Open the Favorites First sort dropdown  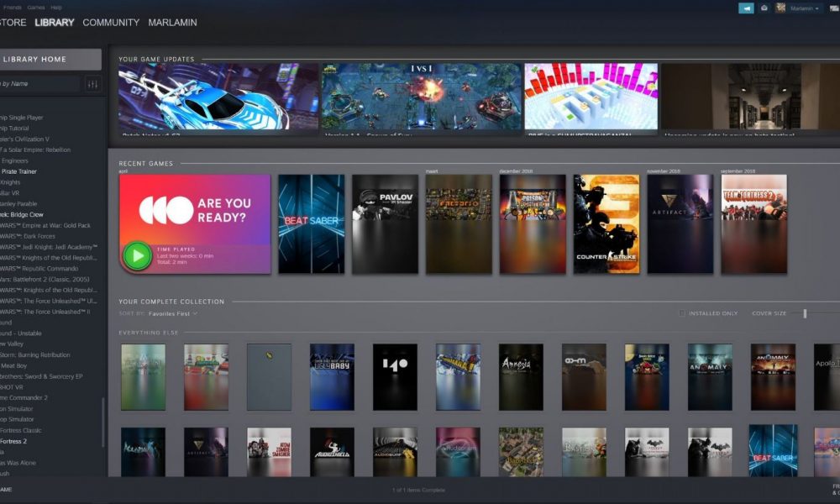point(172,313)
